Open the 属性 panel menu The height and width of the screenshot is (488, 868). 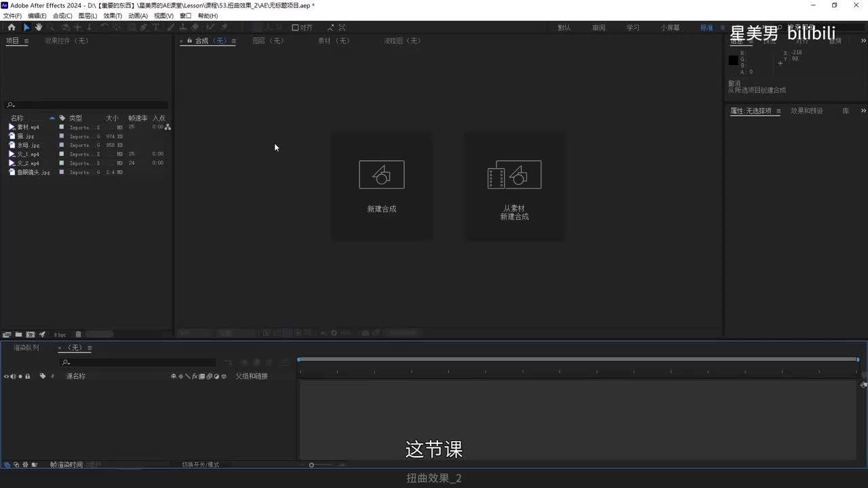778,110
